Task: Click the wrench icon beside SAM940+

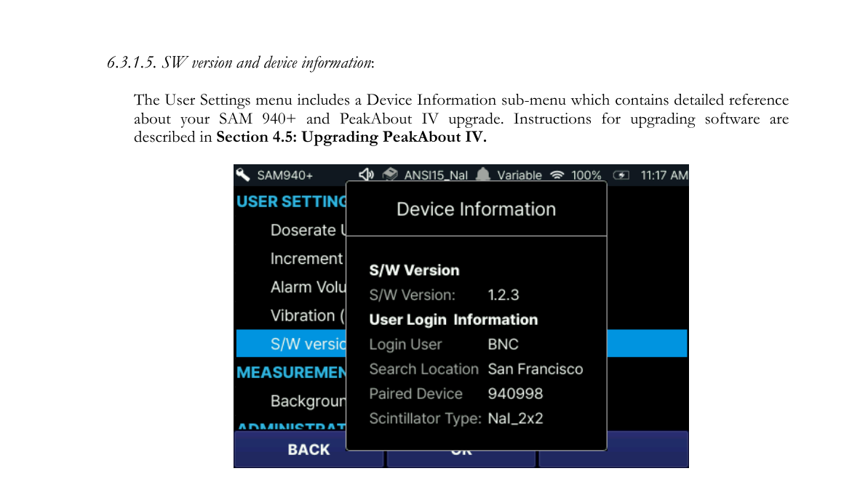Action: [x=243, y=174]
